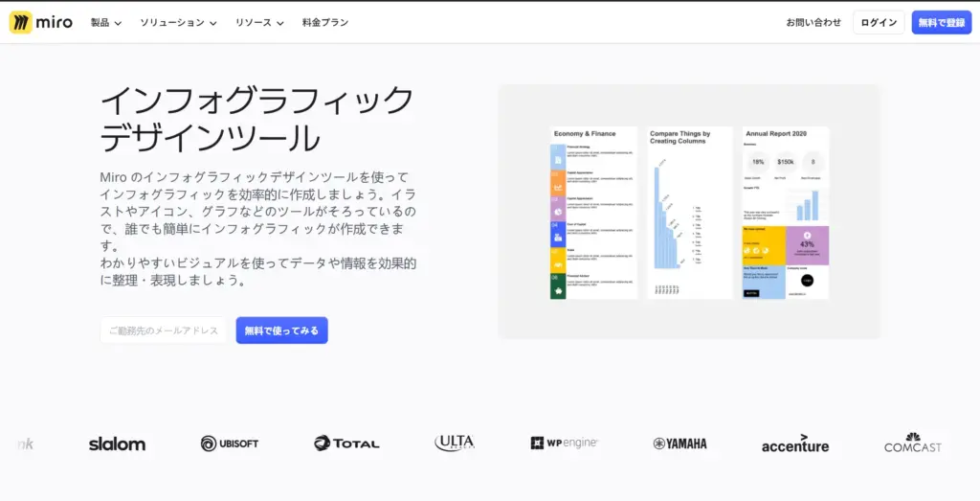Click the Yamaha logo
980x501 pixels.
click(680, 444)
